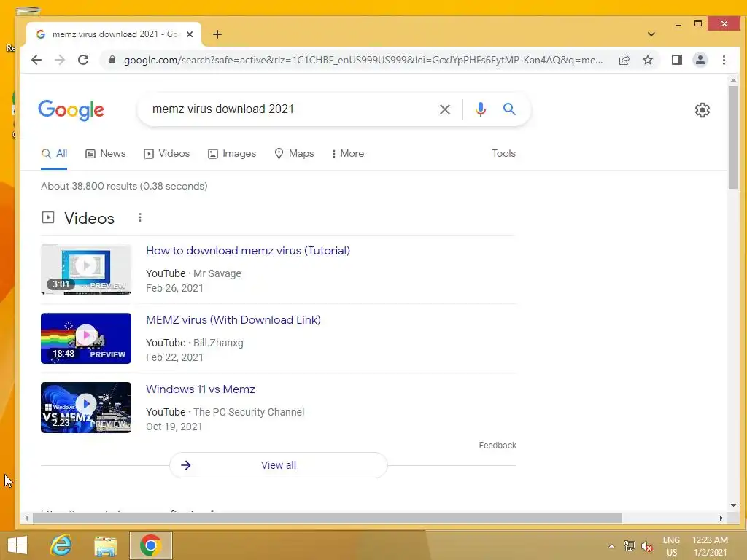Screen dimensions: 747x560
Task: Open the taskbar clock and date
Action: click(x=710, y=546)
